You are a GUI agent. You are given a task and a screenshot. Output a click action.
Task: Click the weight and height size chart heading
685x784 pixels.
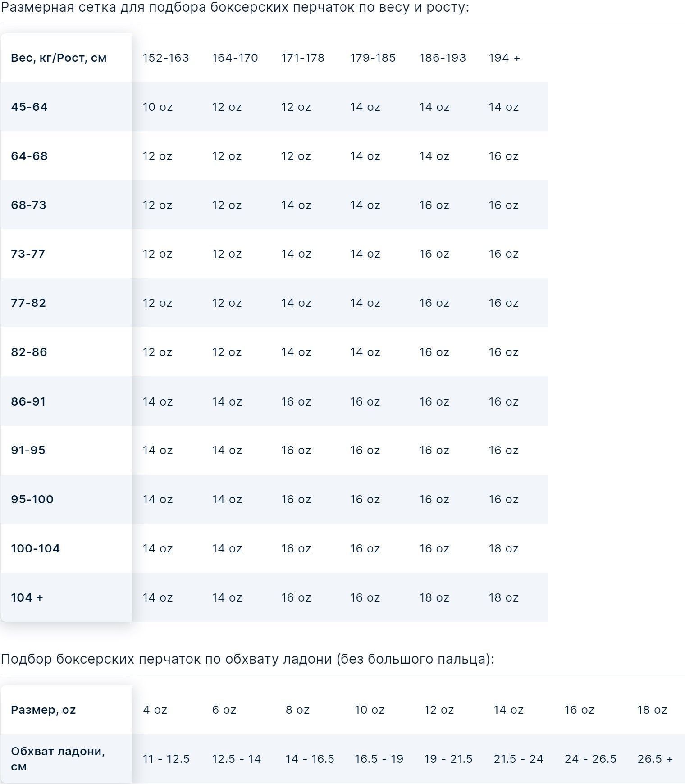[235, 8]
